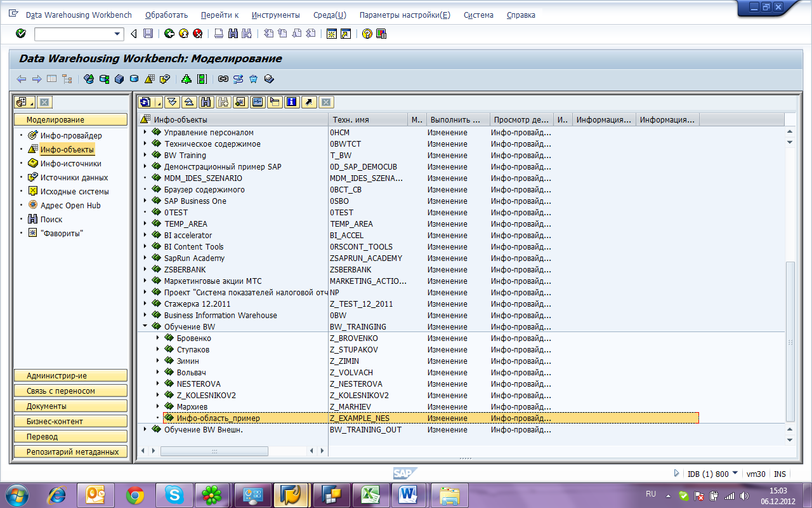The height and width of the screenshot is (508, 812).
Task: Click the green Back arrow icon
Action: click(x=169, y=34)
